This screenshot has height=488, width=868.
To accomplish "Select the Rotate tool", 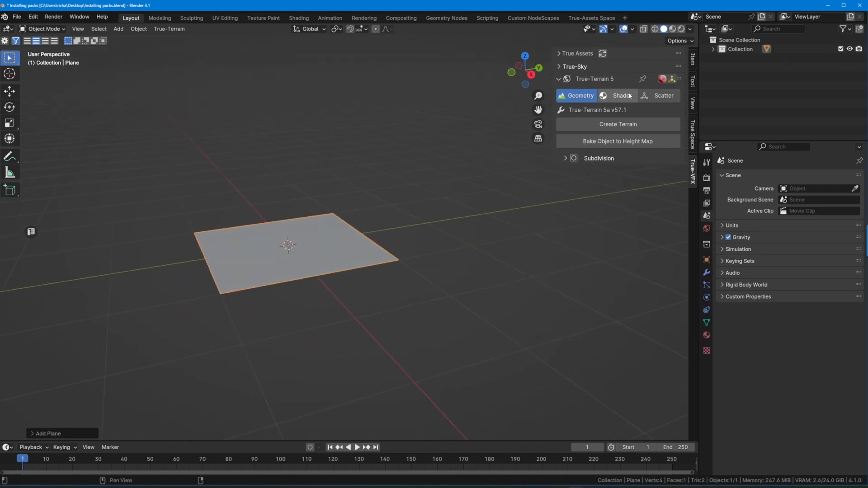I will point(9,107).
